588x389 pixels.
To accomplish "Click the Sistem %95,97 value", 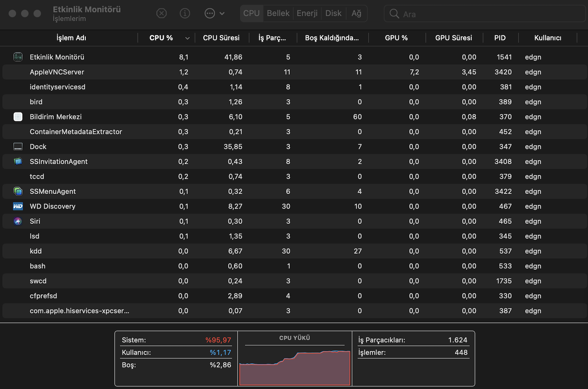I will coord(218,340).
